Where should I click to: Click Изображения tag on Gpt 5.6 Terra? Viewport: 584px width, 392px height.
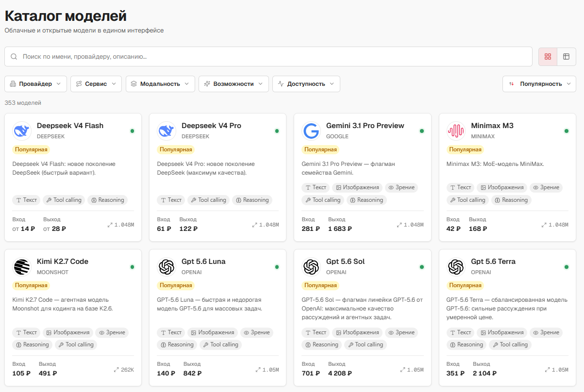pyautogui.click(x=502, y=332)
